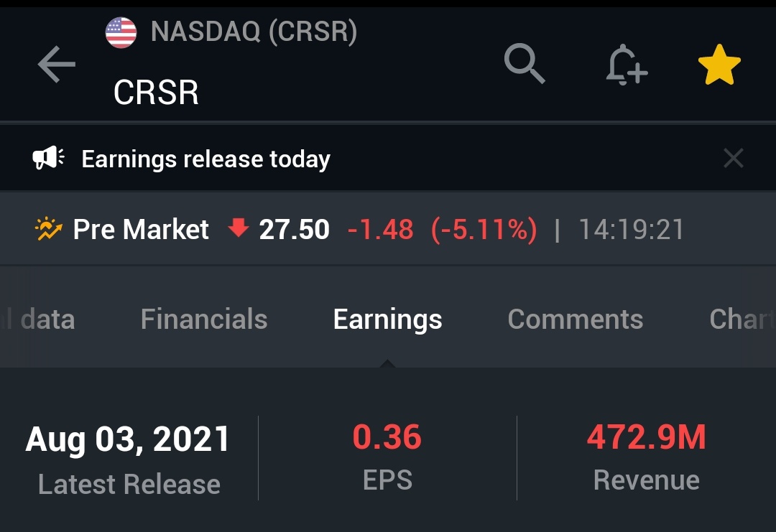Image resolution: width=776 pixels, height=532 pixels.
Task: Tap the NASDAQ (CRSR) exchange label
Action: pyautogui.click(x=254, y=32)
